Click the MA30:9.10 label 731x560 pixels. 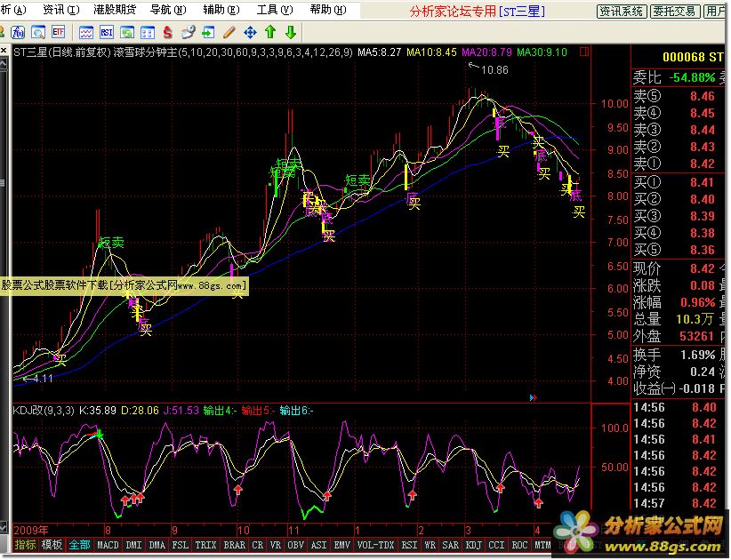[x=542, y=52]
